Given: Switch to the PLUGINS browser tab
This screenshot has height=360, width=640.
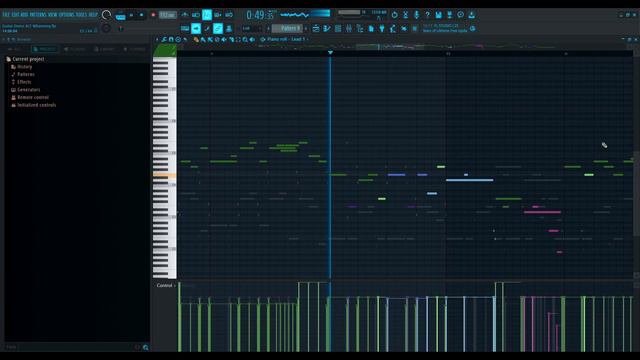Looking at the screenshot, I should click(x=75, y=49).
